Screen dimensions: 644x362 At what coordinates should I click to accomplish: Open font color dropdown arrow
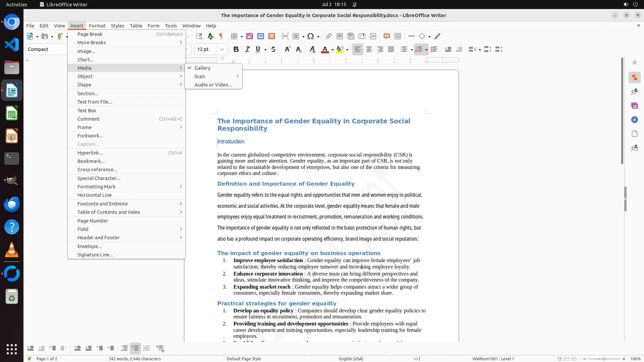click(x=332, y=50)
